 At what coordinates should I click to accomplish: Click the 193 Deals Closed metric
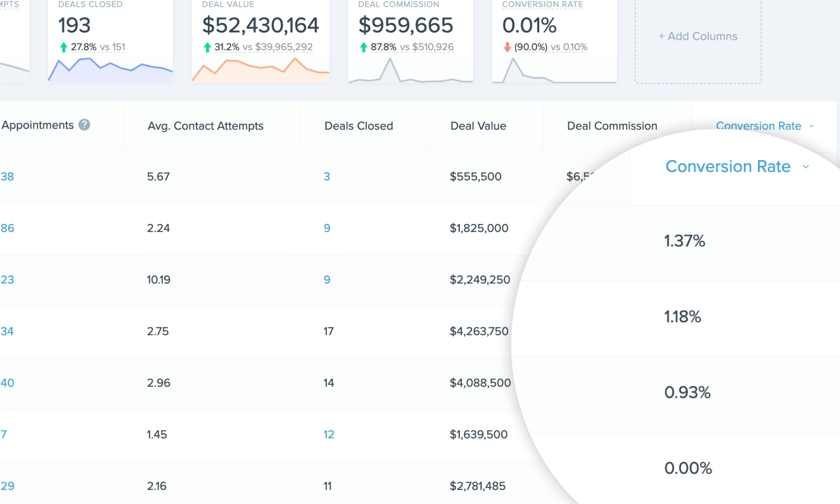click(x=74, y=25)
